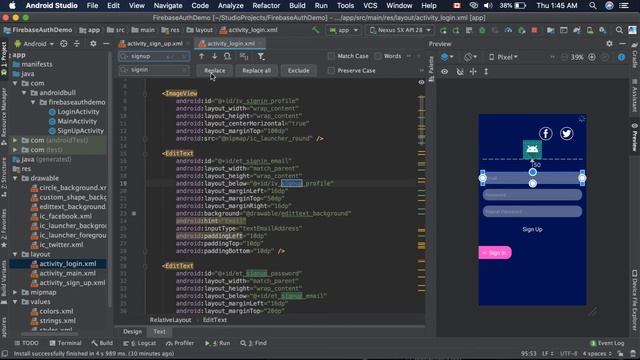Click the Search Everywhere magnifier in toolbar
Image resolution: width=640 pixels, height=360 pixels.
pyautogui.click(x=619, y=30)
